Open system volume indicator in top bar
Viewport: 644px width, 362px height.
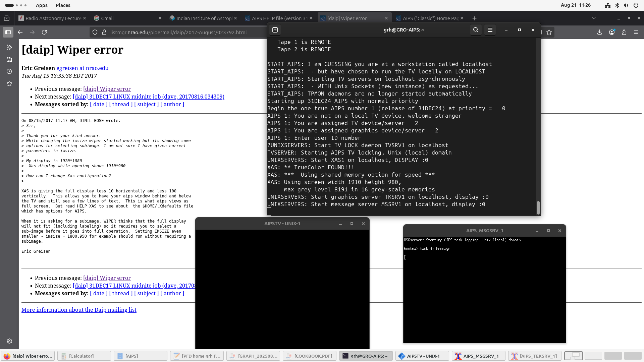click(626, 5)
